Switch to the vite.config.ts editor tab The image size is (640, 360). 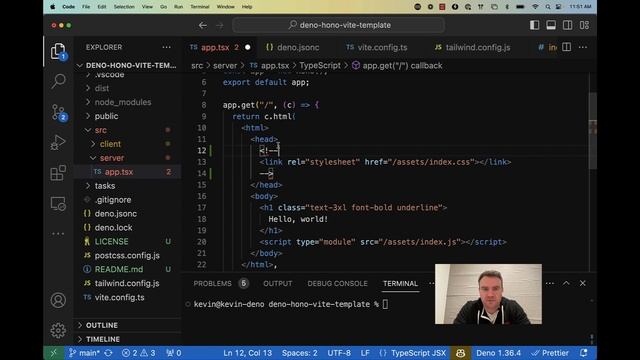382,47
